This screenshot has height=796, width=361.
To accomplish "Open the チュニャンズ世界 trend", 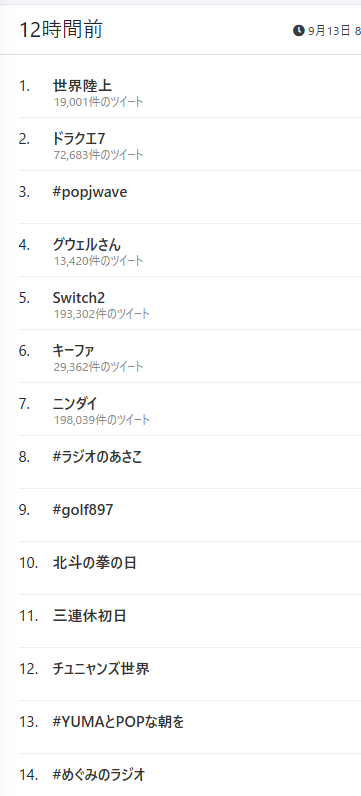I will tap(101, 669).
